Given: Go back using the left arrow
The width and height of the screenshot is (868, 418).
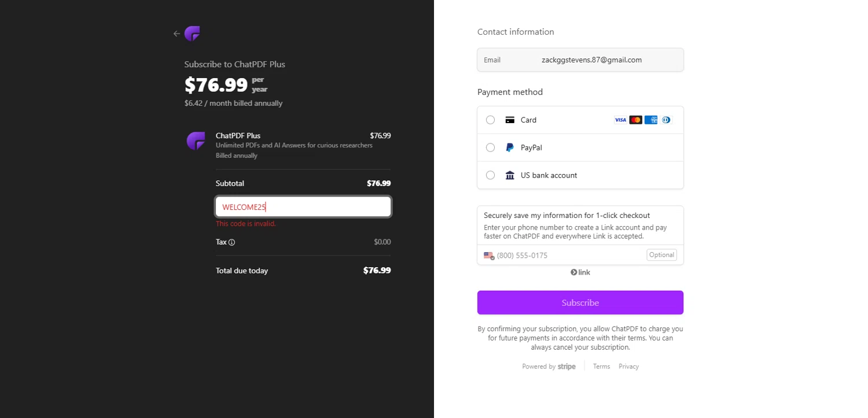Looking at the screenshot, I should [x=176, y=34].
